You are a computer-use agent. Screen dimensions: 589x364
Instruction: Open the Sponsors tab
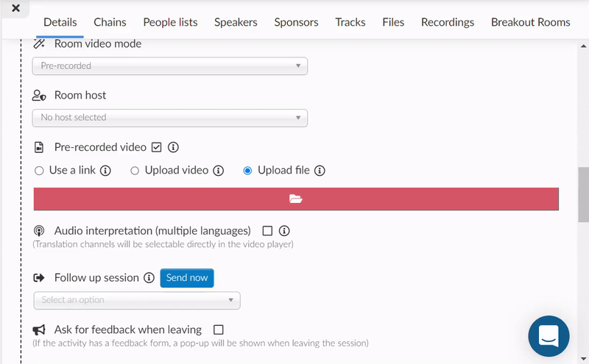pyautogui.click(x=296, y=22)
